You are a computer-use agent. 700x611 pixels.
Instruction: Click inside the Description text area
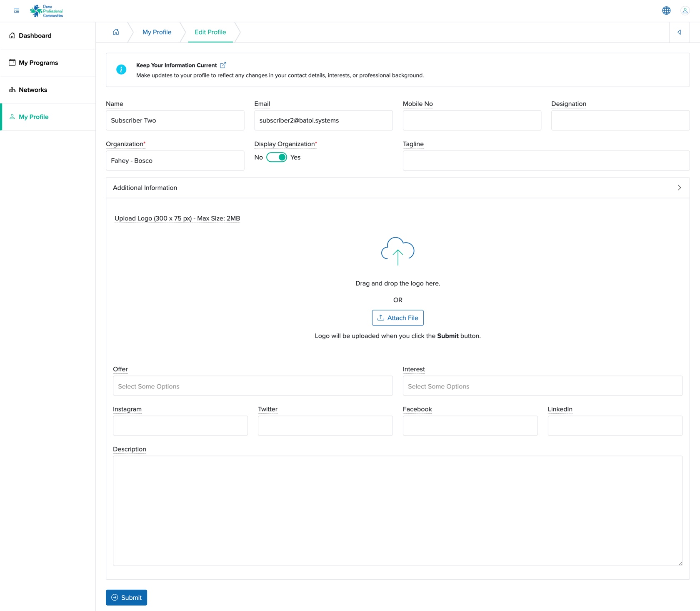click(397, 511)
